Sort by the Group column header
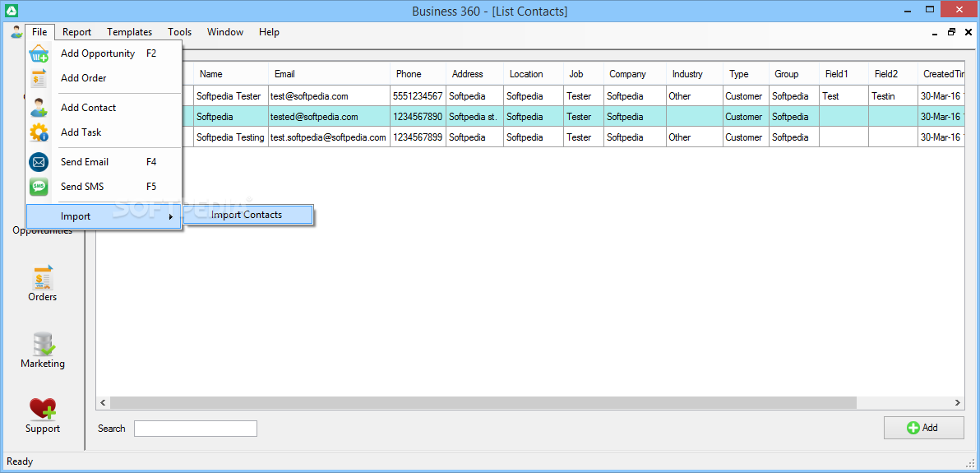The width and height of the screenshot is (980, 473). [793, 74]
